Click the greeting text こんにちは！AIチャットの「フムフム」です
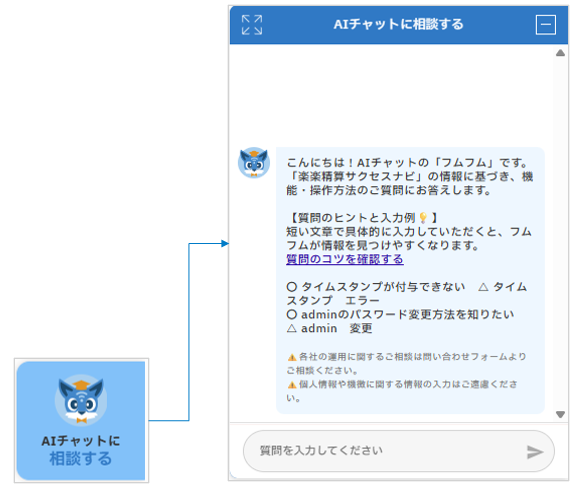This screenshot has height=489, width=574. click(407, 163)
